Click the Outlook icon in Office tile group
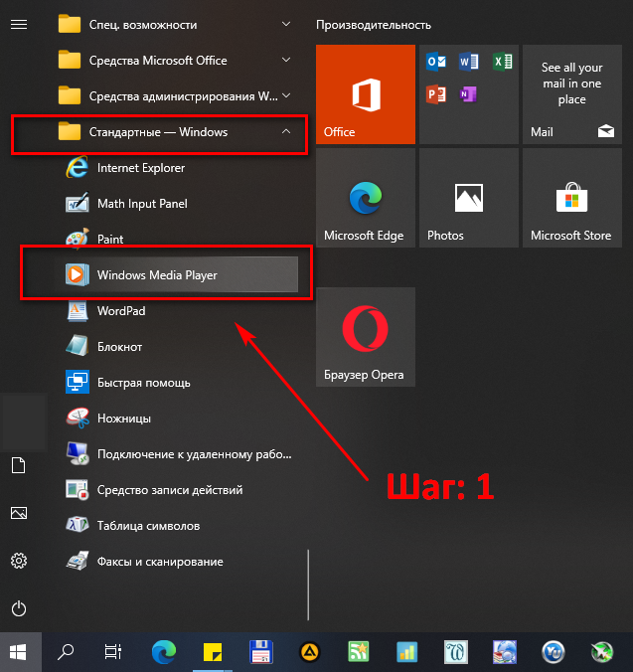The width and height of the screenshot is (633, 672). point(436,62)
